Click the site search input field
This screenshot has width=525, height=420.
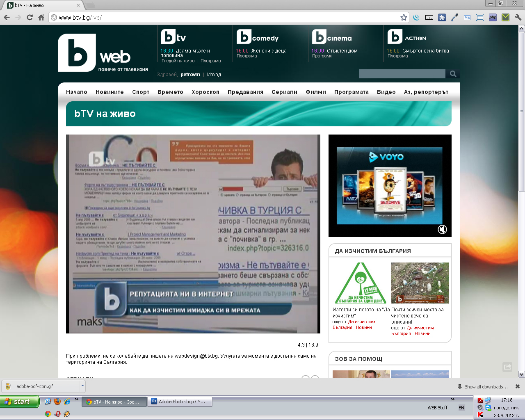(402, 74)
